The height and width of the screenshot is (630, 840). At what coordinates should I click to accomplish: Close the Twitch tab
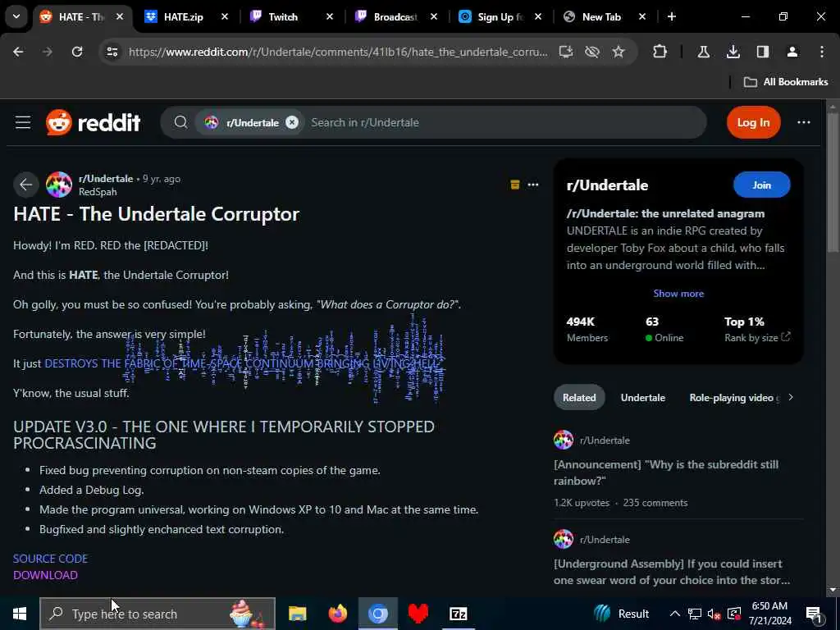tap(330, 17)
